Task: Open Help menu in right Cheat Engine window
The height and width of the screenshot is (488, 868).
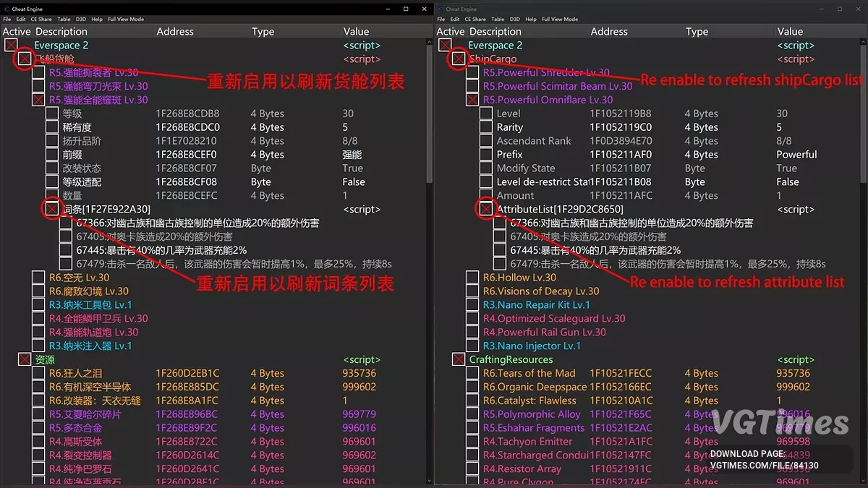Action: point(532,20)
